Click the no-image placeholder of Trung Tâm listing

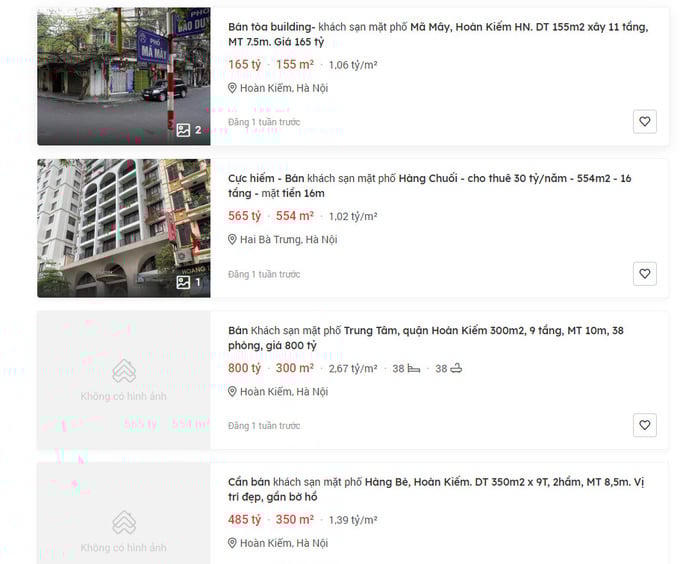pyautogui.click(x=123, y=380)
